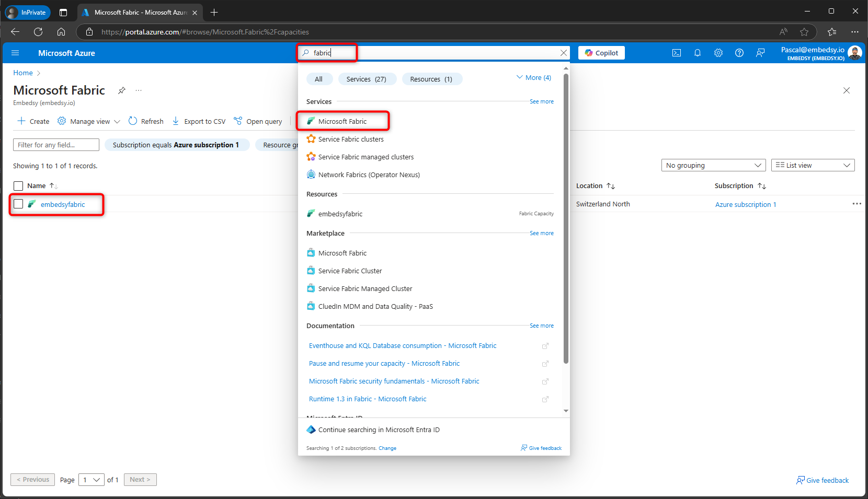
Task: Click the Filter for any field input
Action: click(x=56, y=145)
